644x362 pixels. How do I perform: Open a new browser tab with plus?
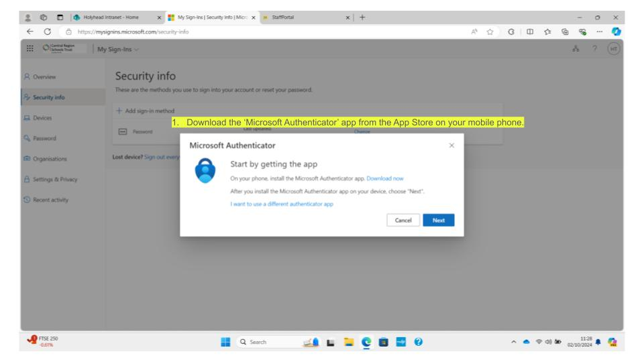pos(362,17)
